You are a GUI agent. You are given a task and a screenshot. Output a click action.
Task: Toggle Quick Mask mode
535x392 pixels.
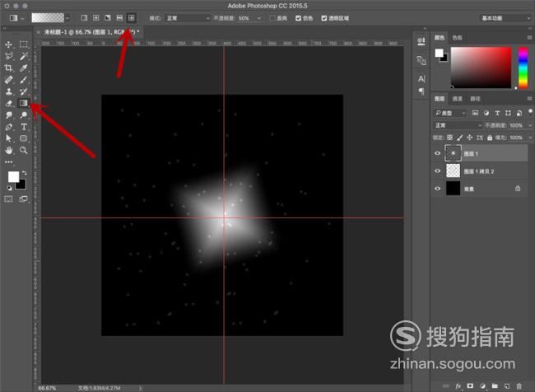click(x=9, y=198)
